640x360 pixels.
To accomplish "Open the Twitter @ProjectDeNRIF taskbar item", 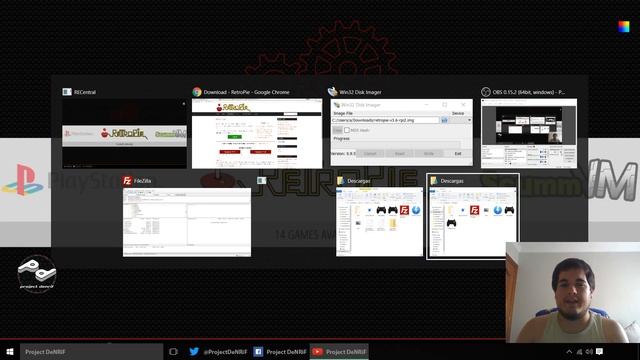I will (218, 351).
